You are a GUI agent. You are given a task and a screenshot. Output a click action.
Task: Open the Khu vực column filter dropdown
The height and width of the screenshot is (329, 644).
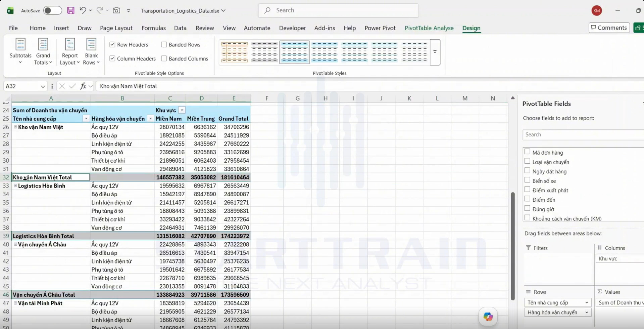pos(182,110)
